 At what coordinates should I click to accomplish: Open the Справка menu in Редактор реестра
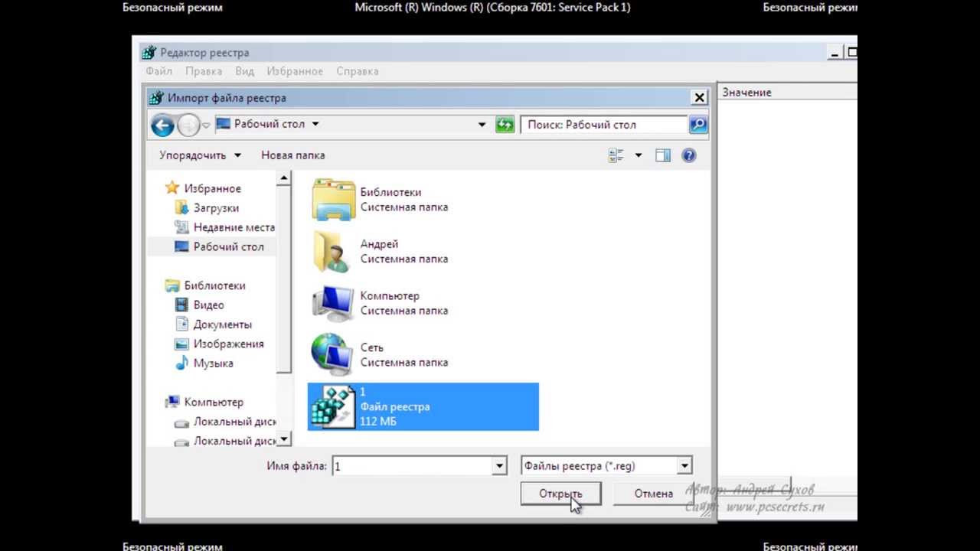tap(358, 71)
